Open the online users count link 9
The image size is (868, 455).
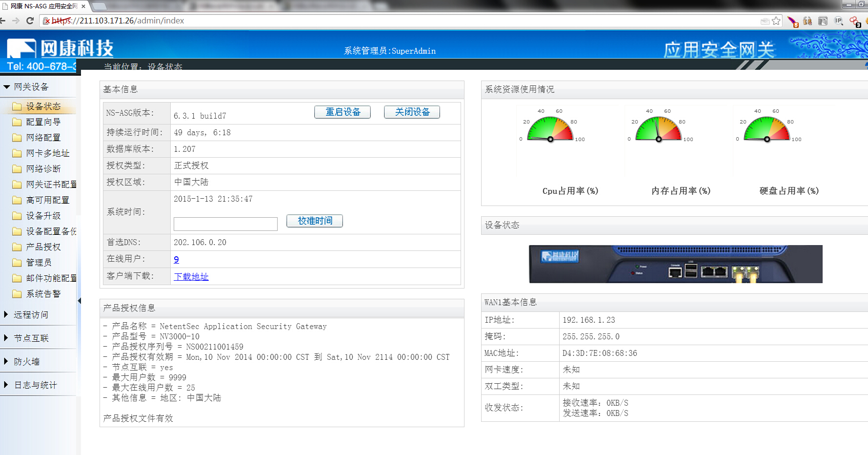(x=176, y=260)
